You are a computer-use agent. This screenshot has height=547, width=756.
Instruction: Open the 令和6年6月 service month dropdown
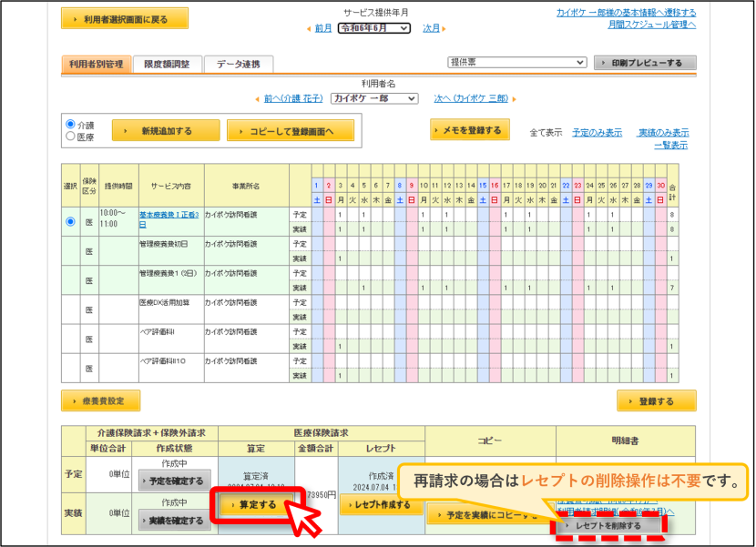(x=374, y=28)
